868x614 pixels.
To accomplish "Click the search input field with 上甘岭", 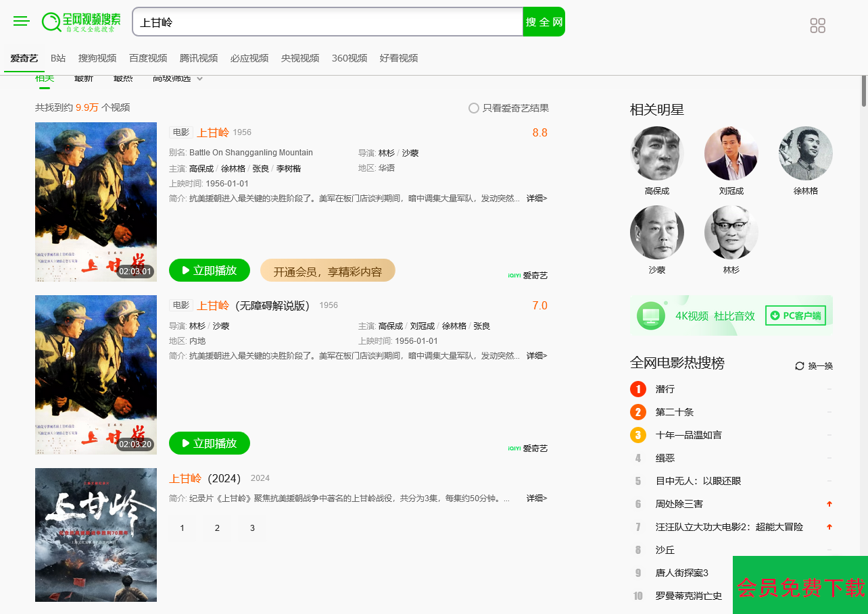I will (327, 22).
